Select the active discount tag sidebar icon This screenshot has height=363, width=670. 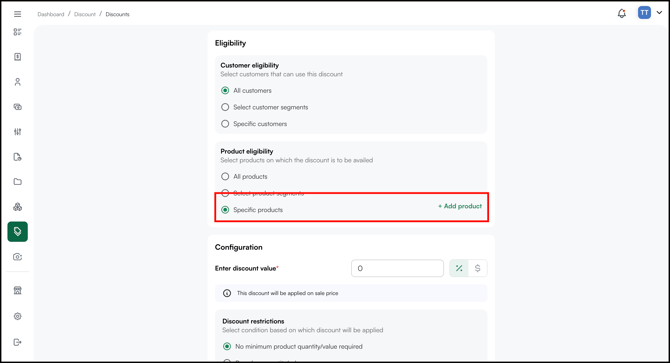click(x=18, y=231)
